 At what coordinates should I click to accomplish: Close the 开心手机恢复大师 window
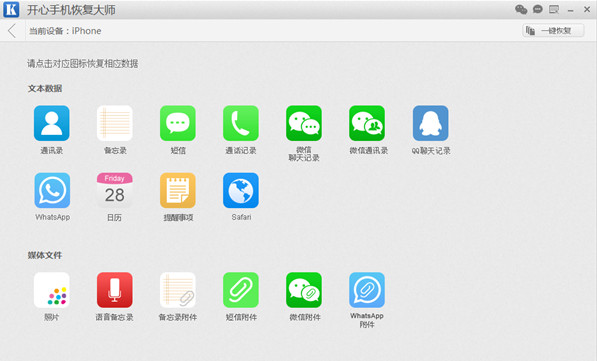pos(587,10)
